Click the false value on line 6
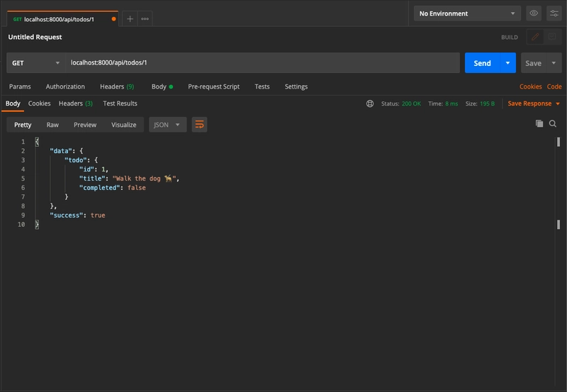Image resolution: width=567 pixels, height=392 pixels. (136, 188)
